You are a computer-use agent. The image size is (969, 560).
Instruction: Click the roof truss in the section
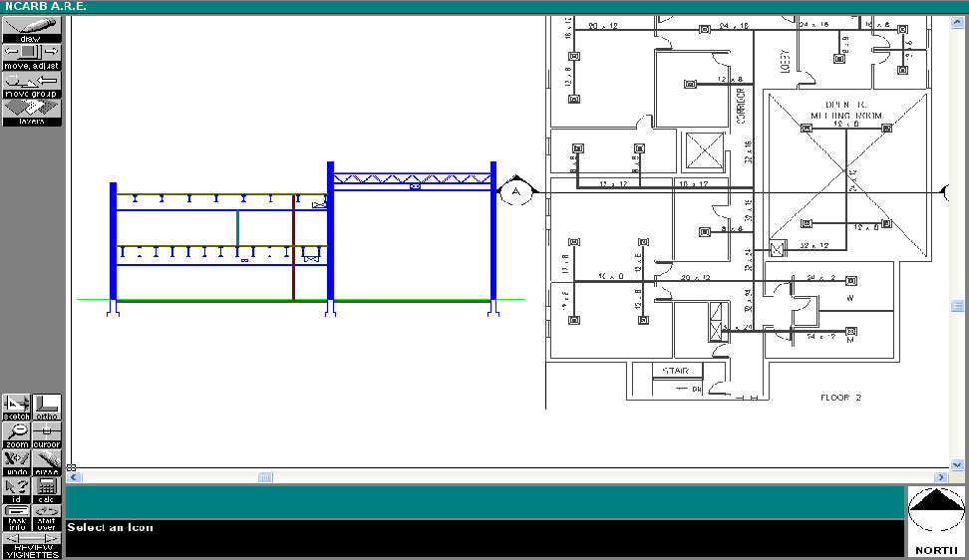point(412,179)
